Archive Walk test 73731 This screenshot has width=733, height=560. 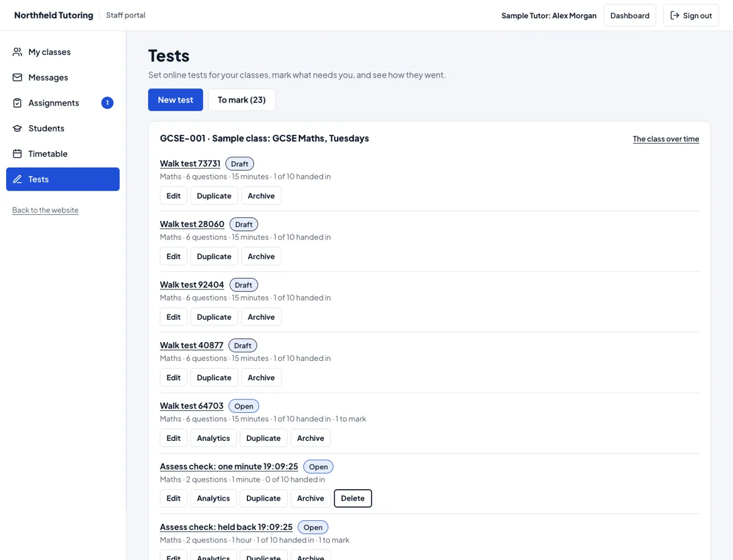[261, 196]
